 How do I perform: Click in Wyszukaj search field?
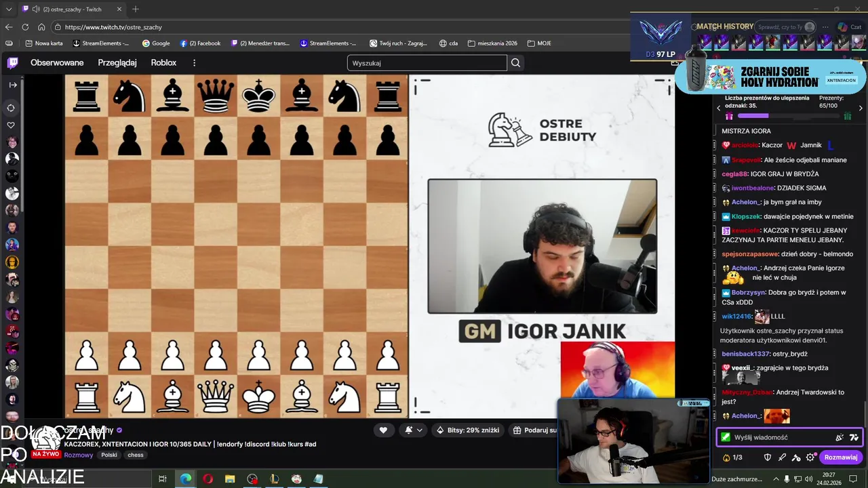tap(427, 63)
